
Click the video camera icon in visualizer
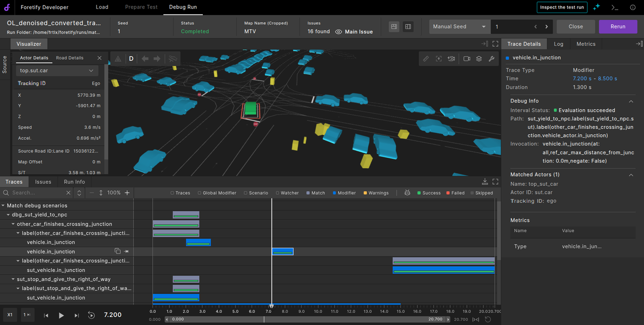466,59
